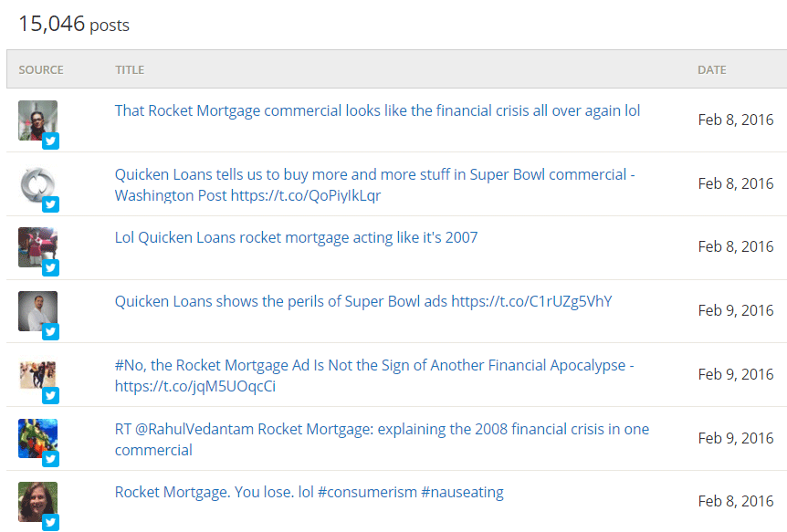Click Twitter badge on 'perils of Super Bowl ads' row

click(50, 332)
